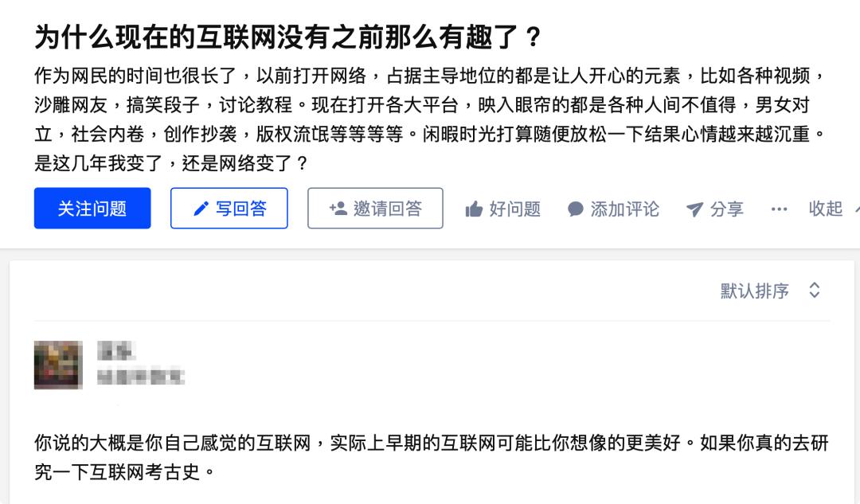This screenshot has height=504, width=860.
Task: Click 邀请回答 to invite others
Action: pyautogui.click(x=375, y=208)
